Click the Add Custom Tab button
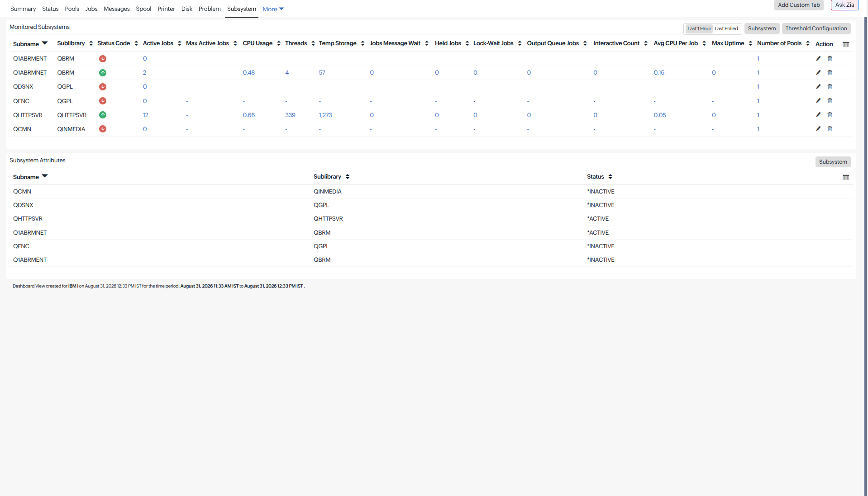Viewport: 868px width, 496px height. [799, 5]
